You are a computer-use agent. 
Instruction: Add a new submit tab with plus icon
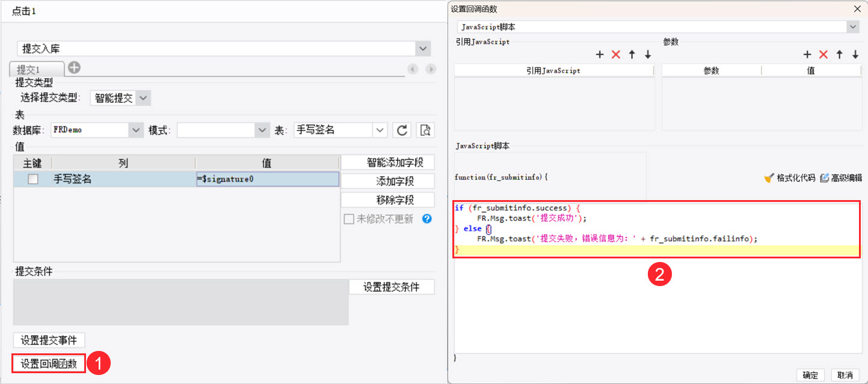tap(74, 68)
